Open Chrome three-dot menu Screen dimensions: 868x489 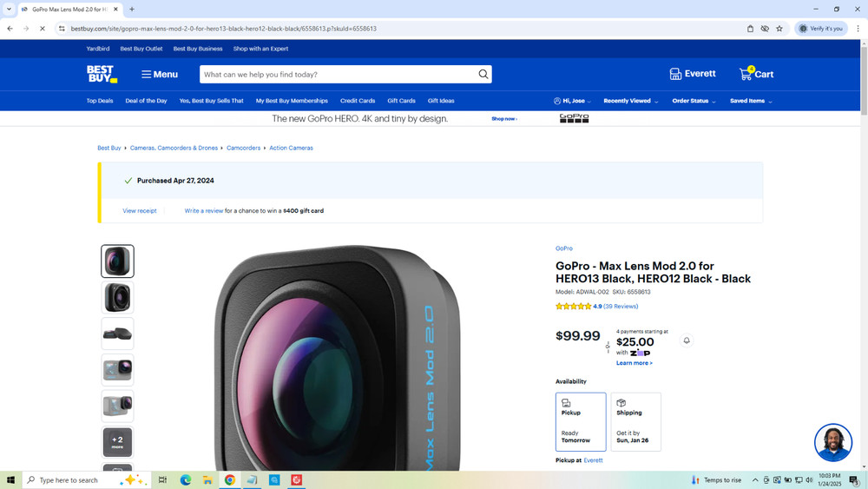[x=858, y=29]
